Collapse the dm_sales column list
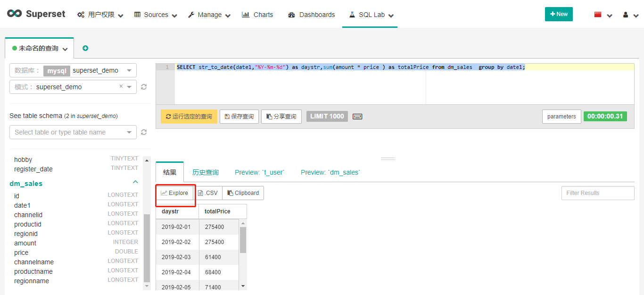Viewport: 644px width, 295px height. tap(135, 182)
